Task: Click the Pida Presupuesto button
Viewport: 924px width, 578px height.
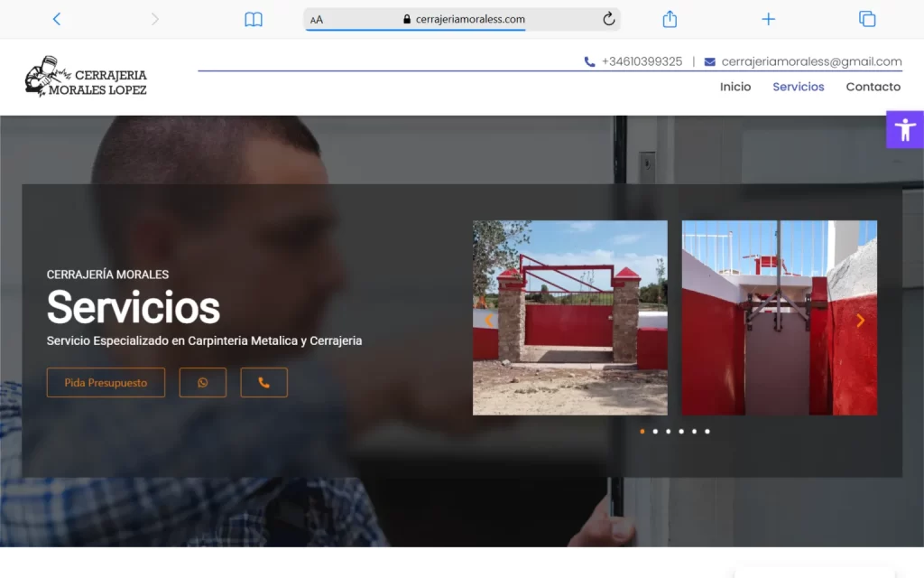Action: click(106, 383)
